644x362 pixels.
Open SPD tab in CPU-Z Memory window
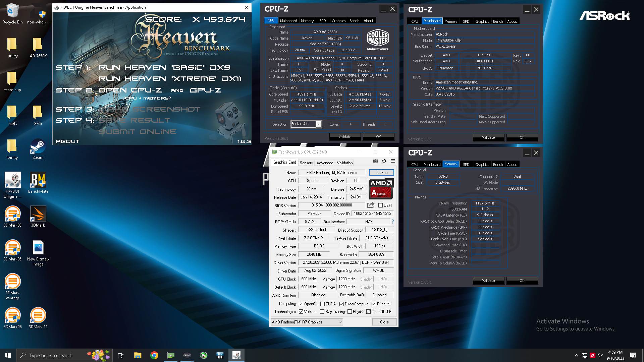(x=466, y=165)
